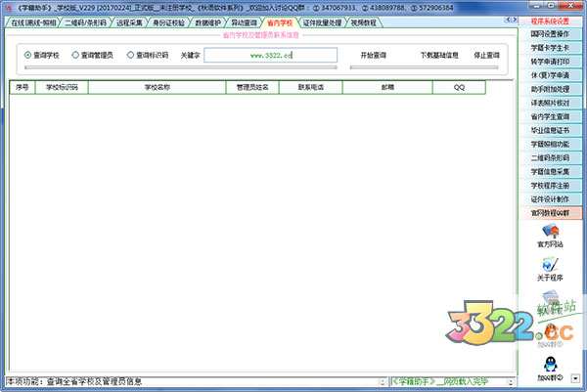The width and height of the screenshot is (587, 392).
Task: Select the 省内学校 tab
Action: pos(280,22)
